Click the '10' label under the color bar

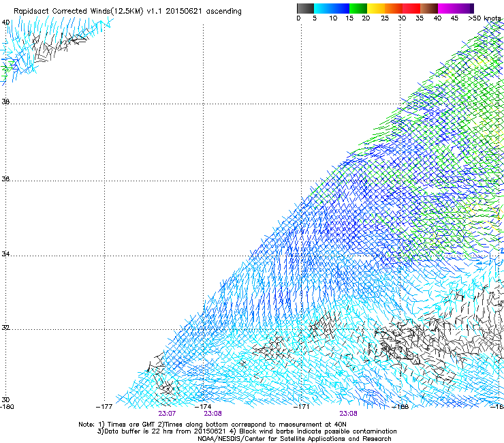pyautogui.click(x=333, y=18)
